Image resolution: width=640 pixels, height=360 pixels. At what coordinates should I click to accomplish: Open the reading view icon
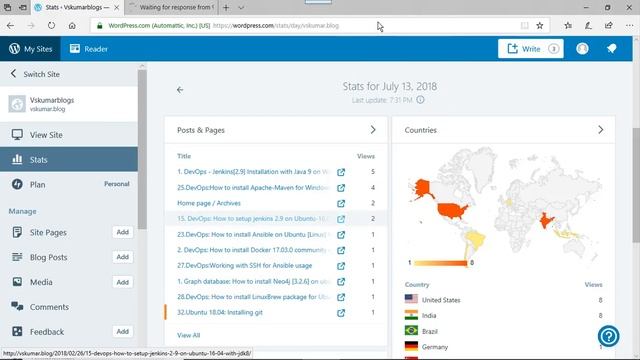point(524,26)
